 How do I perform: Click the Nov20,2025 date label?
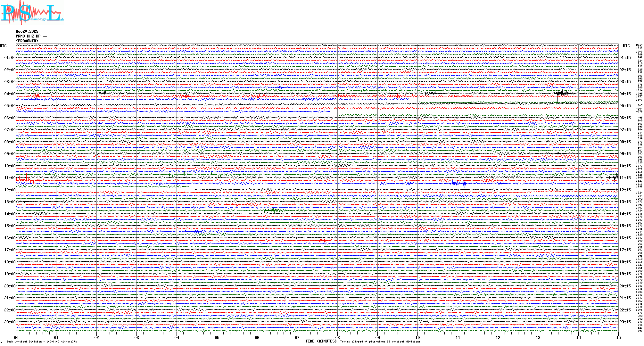coord(27,31)
